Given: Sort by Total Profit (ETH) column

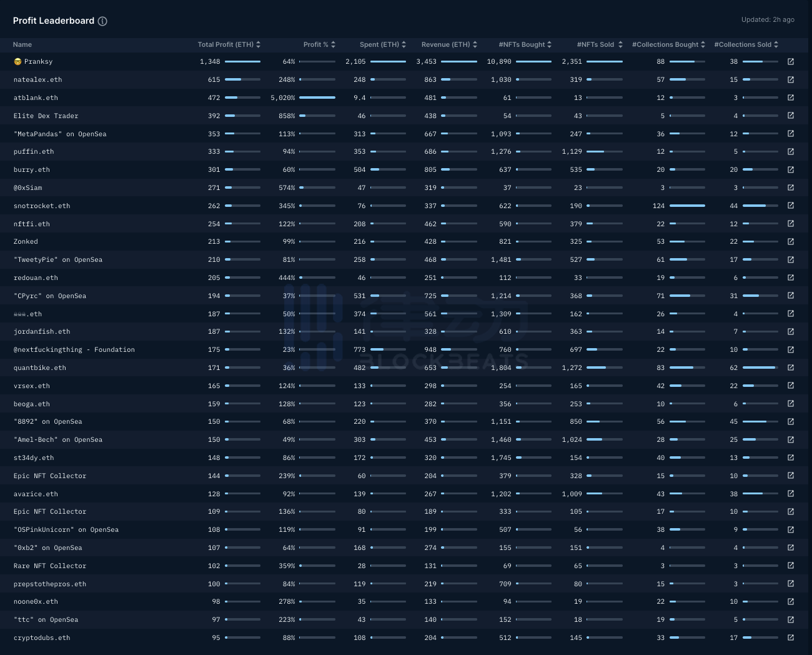Looking at the screenshot, I should coord(229,44).
